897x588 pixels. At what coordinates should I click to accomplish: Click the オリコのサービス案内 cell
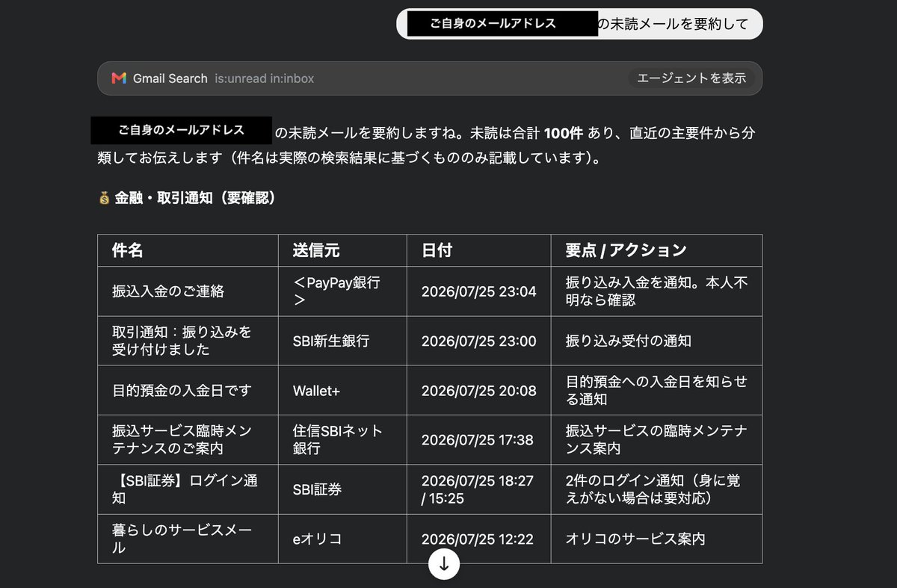(x=657, y=538)
